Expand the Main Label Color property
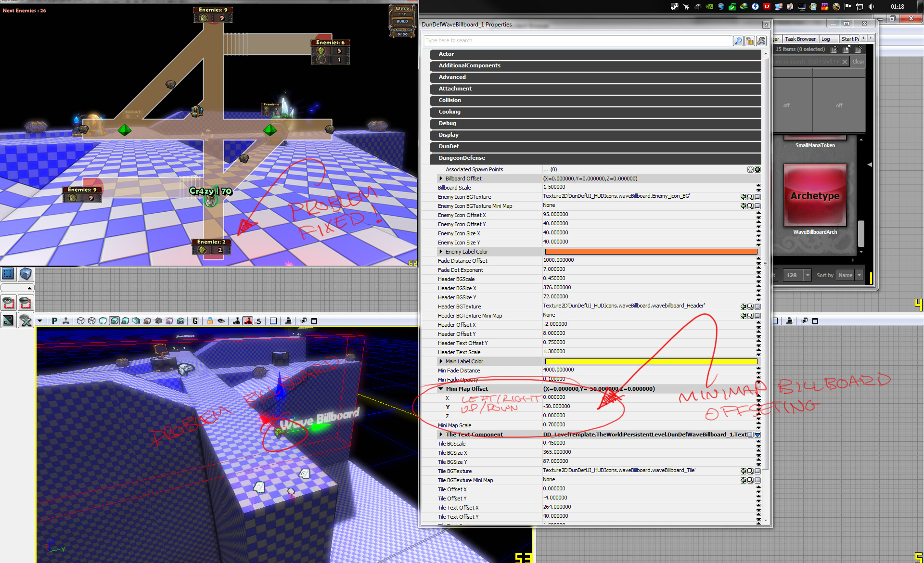This screenshot has height=563, width=924. [x=441, y=361]
